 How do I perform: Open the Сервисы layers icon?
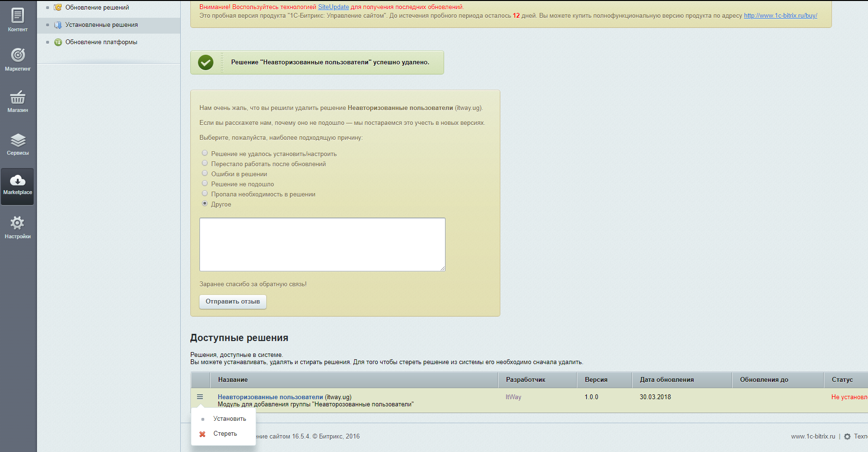coord(18,140)
